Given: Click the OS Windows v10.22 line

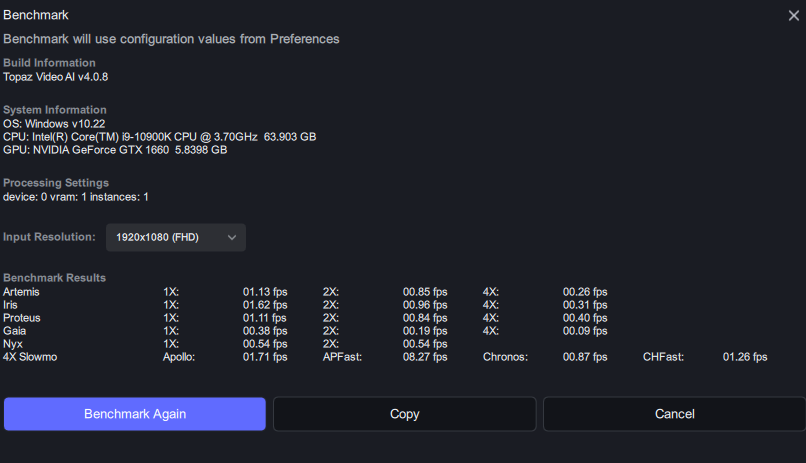Looking at the screenshot, I should coord(54,123).
